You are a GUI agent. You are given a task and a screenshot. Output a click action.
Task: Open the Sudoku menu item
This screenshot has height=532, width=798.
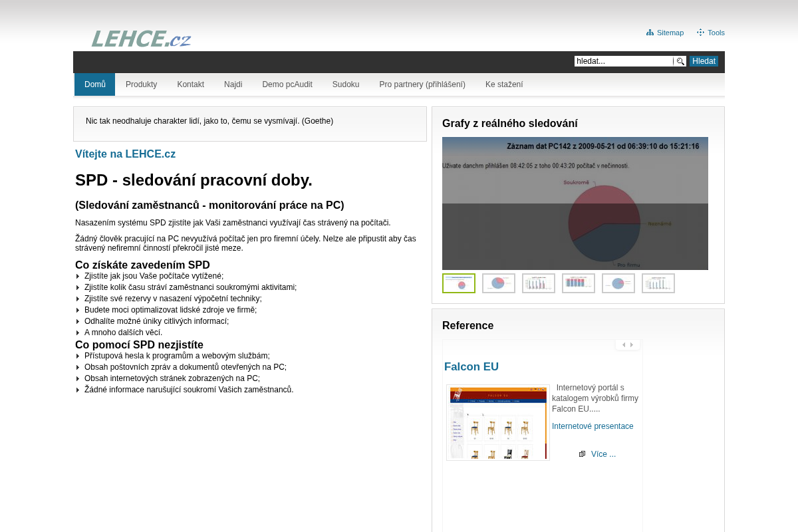coord(346,84)
